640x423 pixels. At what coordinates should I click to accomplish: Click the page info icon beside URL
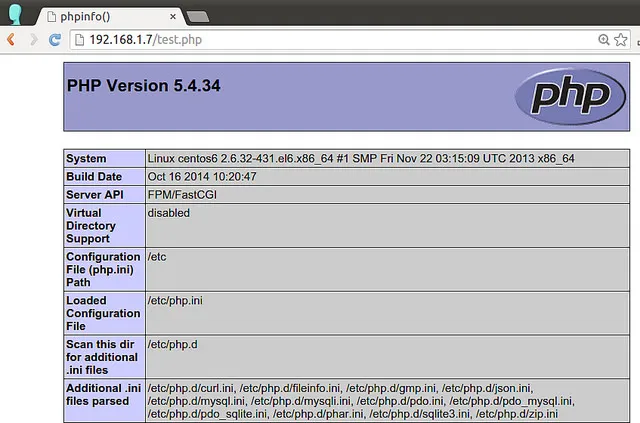(x=80, y=39)
